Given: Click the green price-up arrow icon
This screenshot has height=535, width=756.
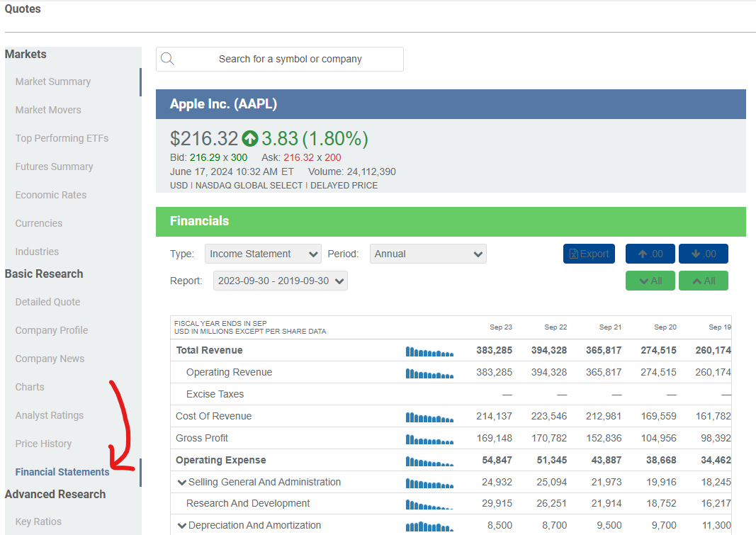Looking at the screenshot, I should tap(249, 139).
